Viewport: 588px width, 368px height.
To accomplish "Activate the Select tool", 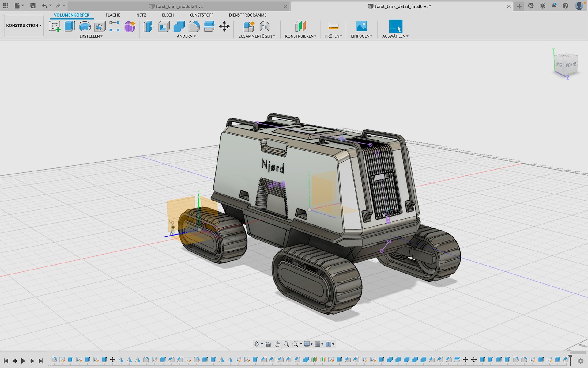I will 395,26.
